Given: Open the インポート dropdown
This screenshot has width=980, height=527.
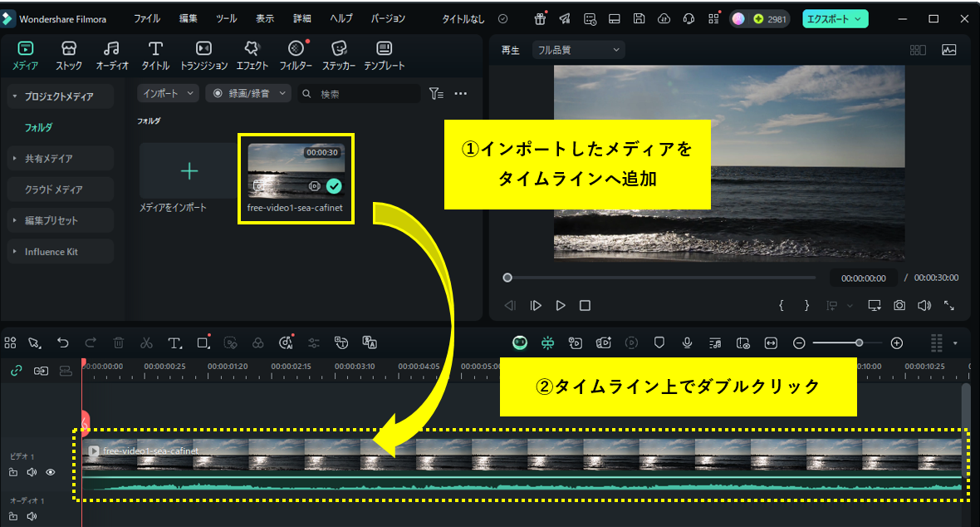Looking at the screenshot, I should [x=167, y=93].
